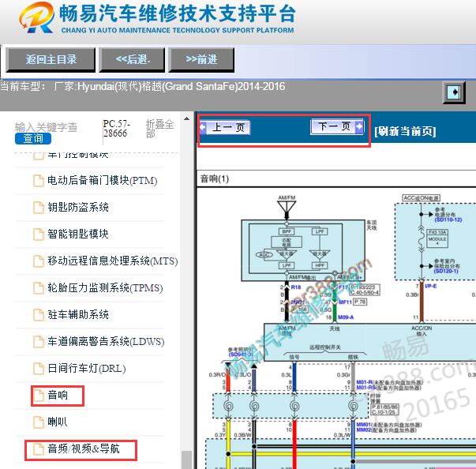The width and height of the screenshot is (476, 469).
Task: Select 智能钥匙模块 in the tree
Action: click(78, 234)
